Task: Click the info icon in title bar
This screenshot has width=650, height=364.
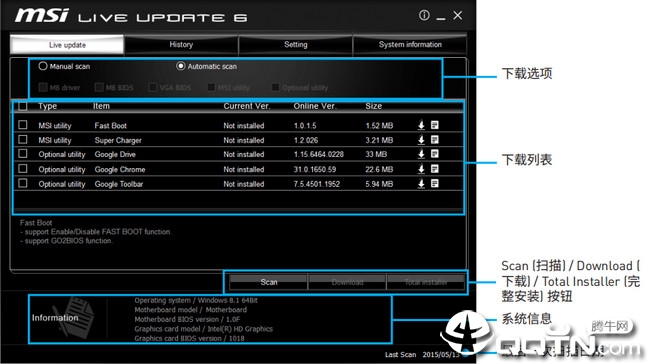Action: point(424,15)
